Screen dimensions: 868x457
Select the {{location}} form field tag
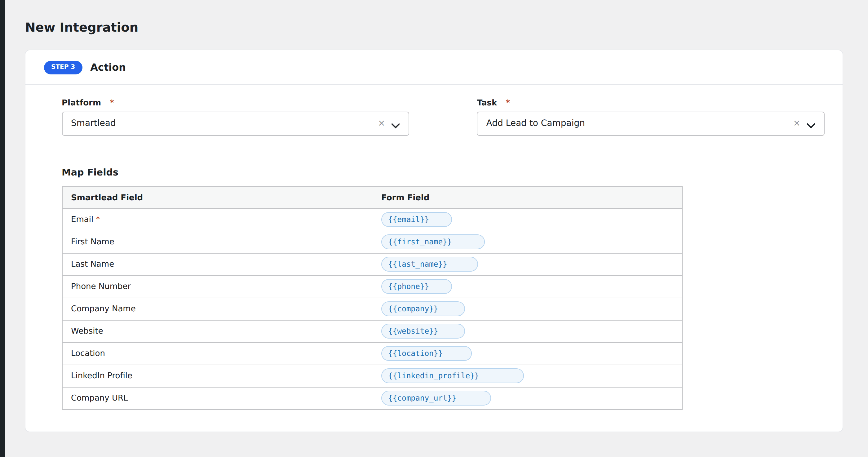(426, 353)
